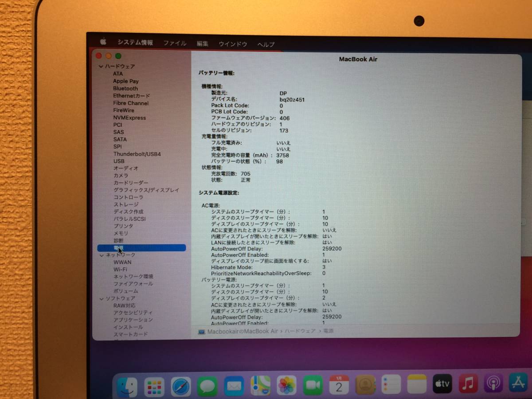
Task: Open Photos from the Dock
Action: (286, 385)
